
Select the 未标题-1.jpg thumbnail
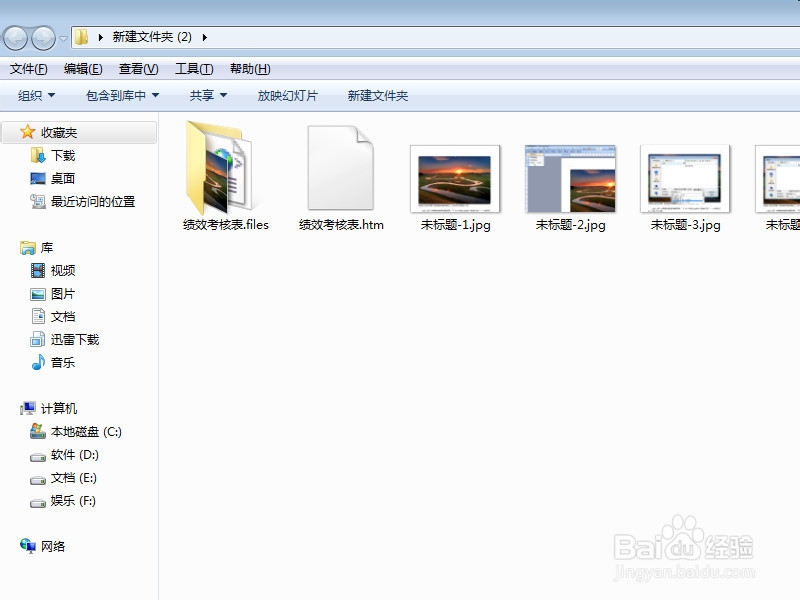[455, 179]
